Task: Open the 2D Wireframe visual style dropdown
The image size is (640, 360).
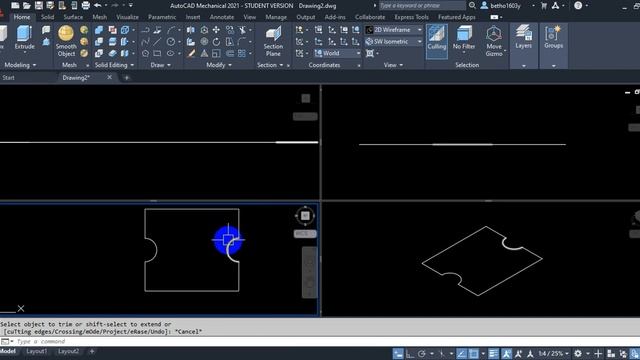Action: [x=393, y=30]
